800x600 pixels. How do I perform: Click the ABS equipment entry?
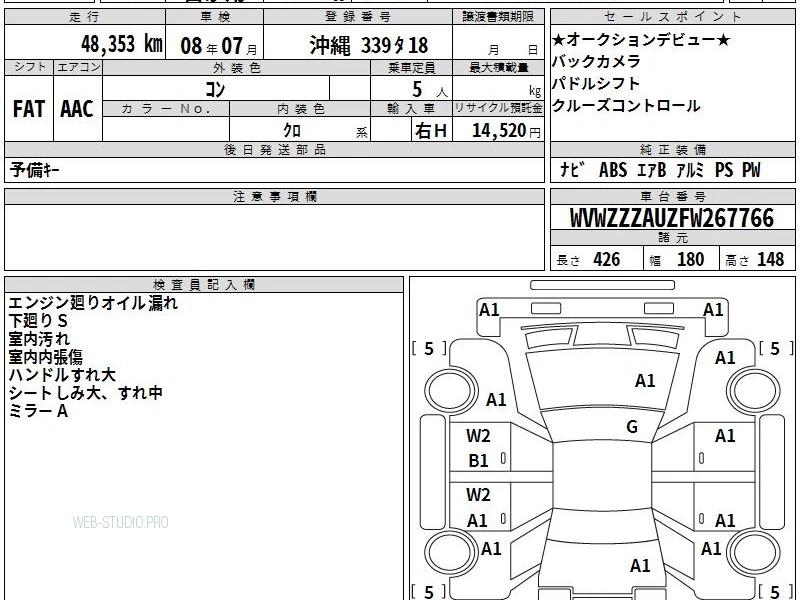coord(613,170)
